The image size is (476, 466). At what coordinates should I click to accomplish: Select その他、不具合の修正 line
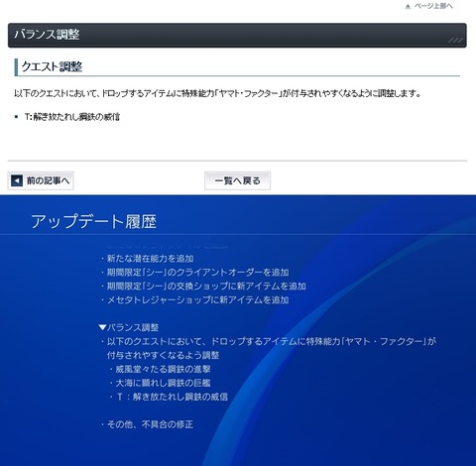tap(150, 424)
